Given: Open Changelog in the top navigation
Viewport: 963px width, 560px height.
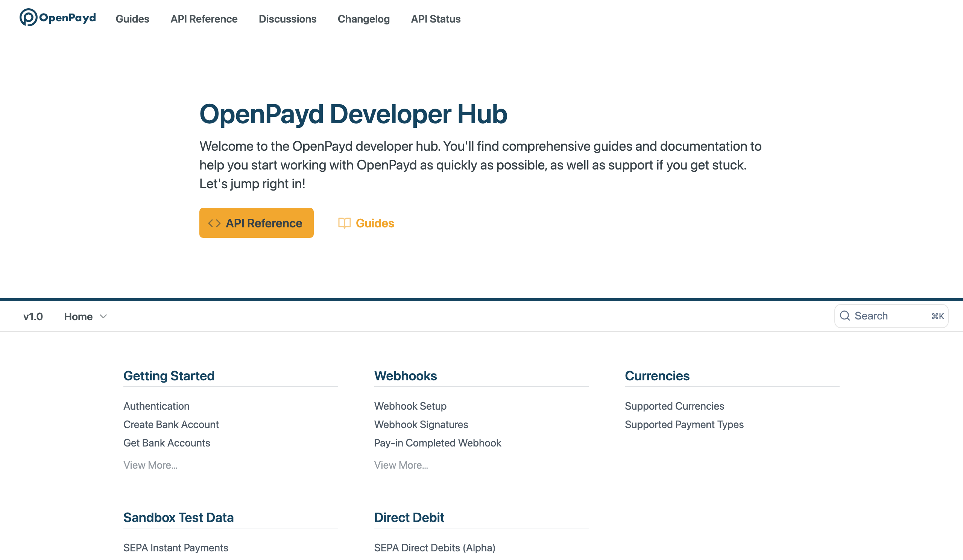Looking at the screenshot, I should [364, 19].
